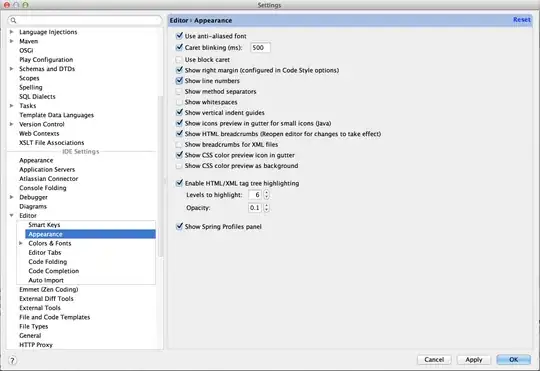Click the Apply button

click(x=474, y=360)
